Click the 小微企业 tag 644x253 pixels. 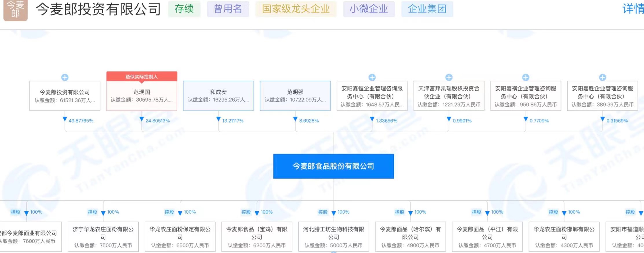(x=369, y=9)
